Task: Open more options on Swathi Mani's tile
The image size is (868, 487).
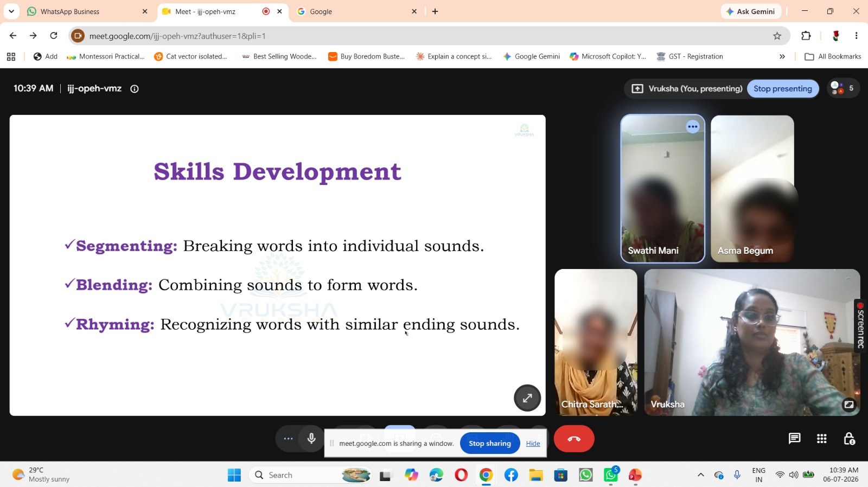Action: (693, 127)
